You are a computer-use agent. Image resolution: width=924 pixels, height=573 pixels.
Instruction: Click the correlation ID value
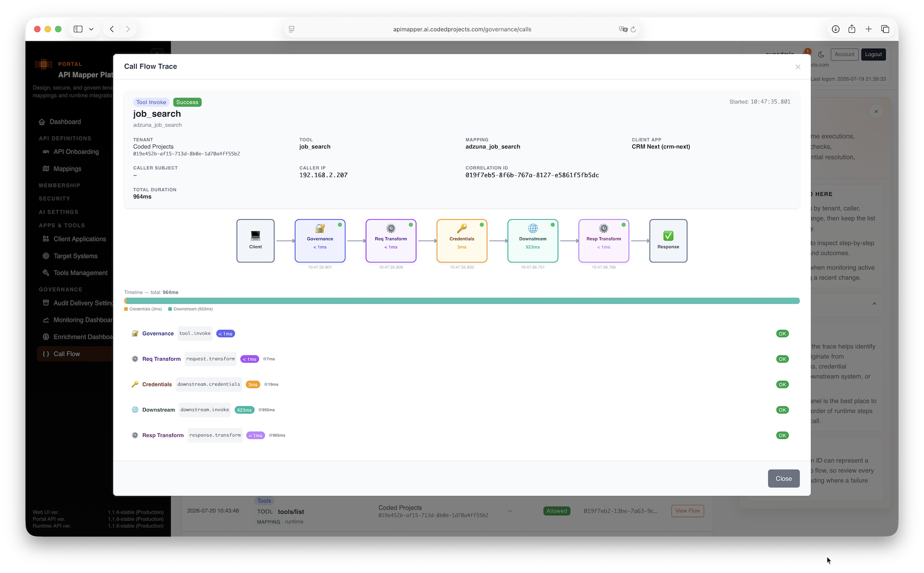pyautogui.click(x=532, y=175)
